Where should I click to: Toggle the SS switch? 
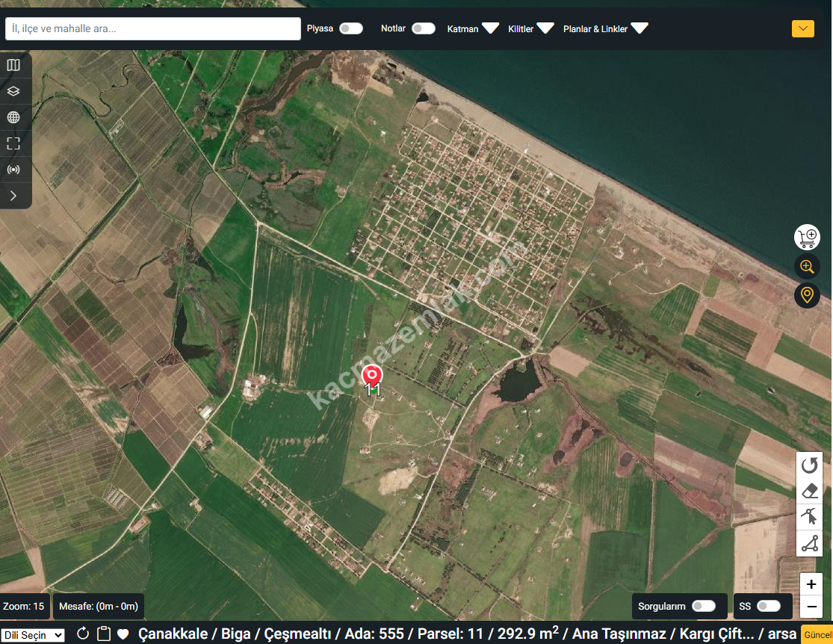coord(768,606)
